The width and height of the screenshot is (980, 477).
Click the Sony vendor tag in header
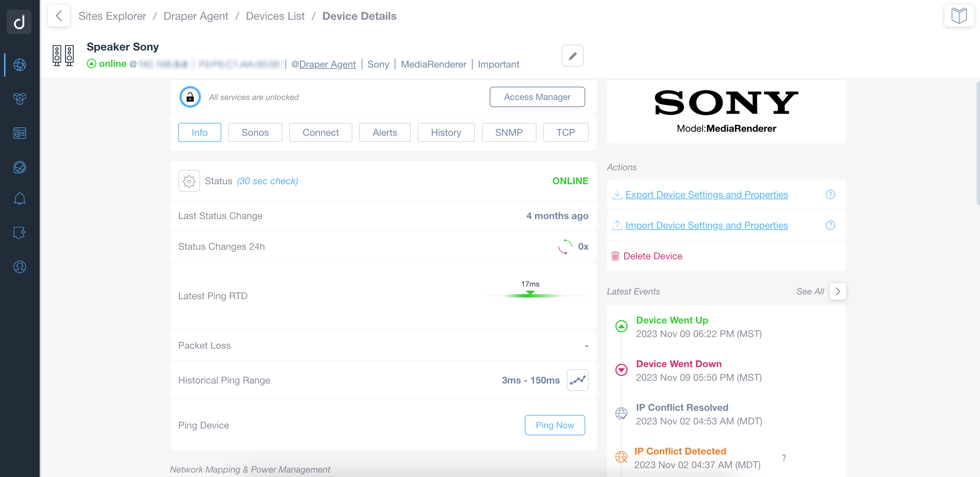[378, 64]
